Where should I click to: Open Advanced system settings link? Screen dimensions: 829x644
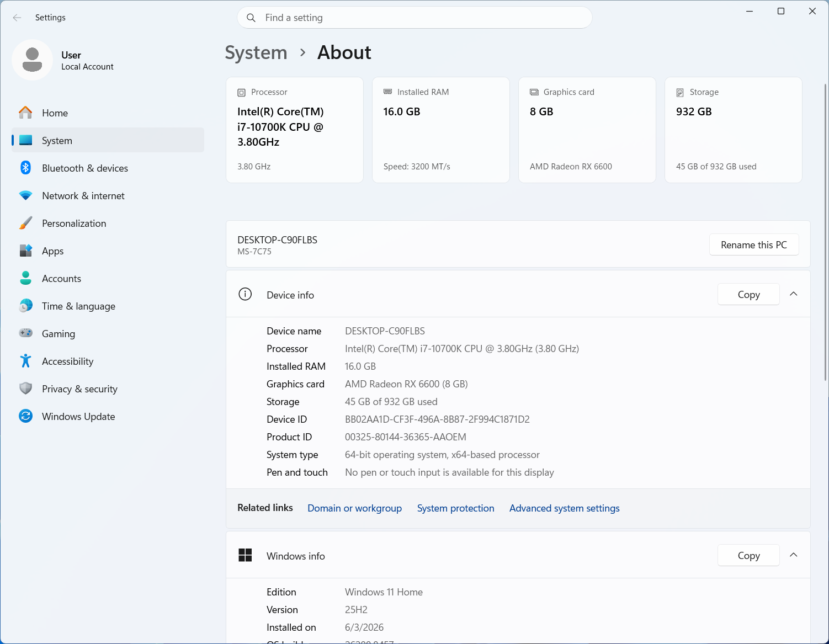pos(564,508)
